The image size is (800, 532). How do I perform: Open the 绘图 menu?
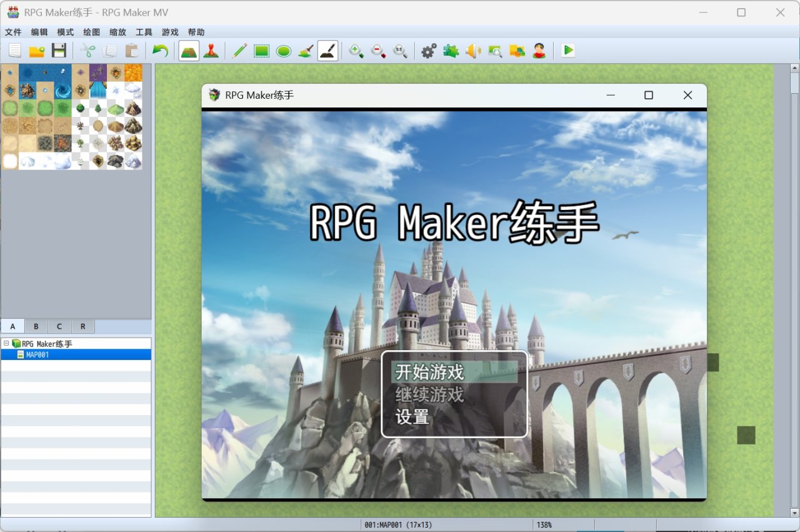92,32
